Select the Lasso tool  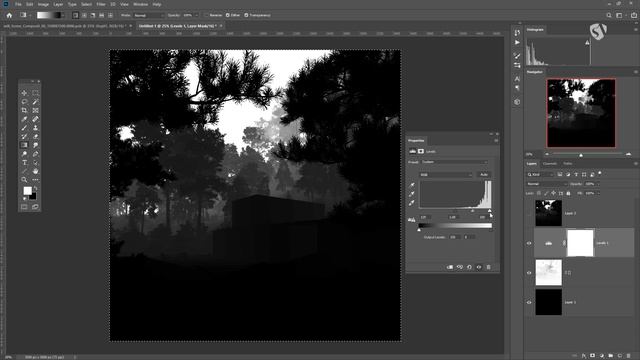(24, 102)
